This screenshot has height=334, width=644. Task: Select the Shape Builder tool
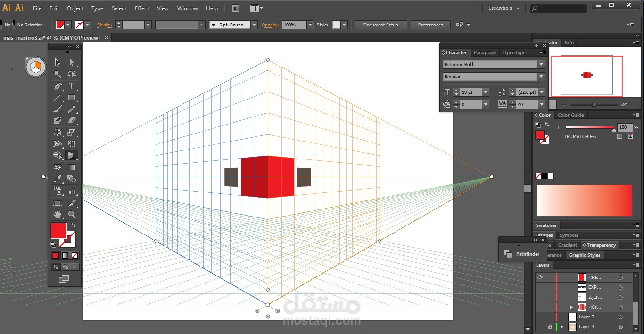click(58, 155)
